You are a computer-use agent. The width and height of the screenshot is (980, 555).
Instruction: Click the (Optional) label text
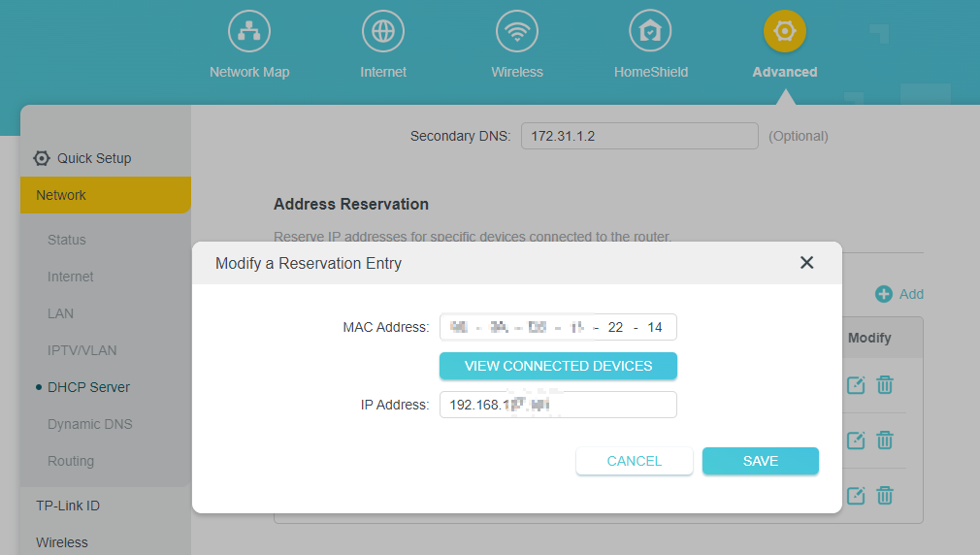pos(799,136)
